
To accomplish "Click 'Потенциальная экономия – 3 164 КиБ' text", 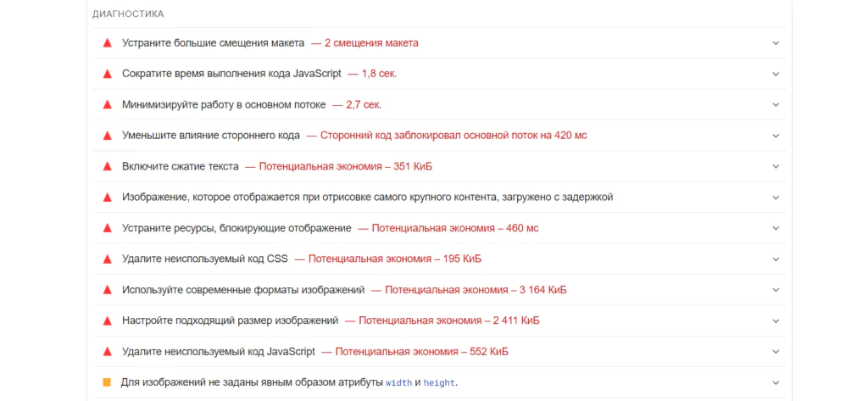I will (x=476, y=290).
